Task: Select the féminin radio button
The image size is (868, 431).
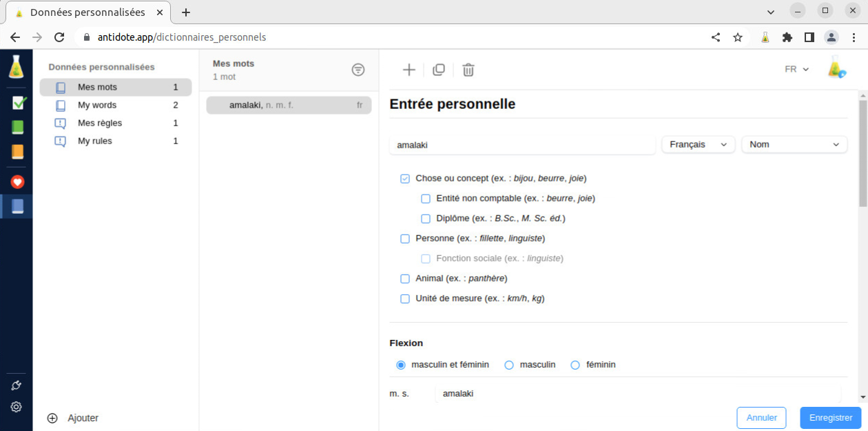Action: (x=575, y=365)
